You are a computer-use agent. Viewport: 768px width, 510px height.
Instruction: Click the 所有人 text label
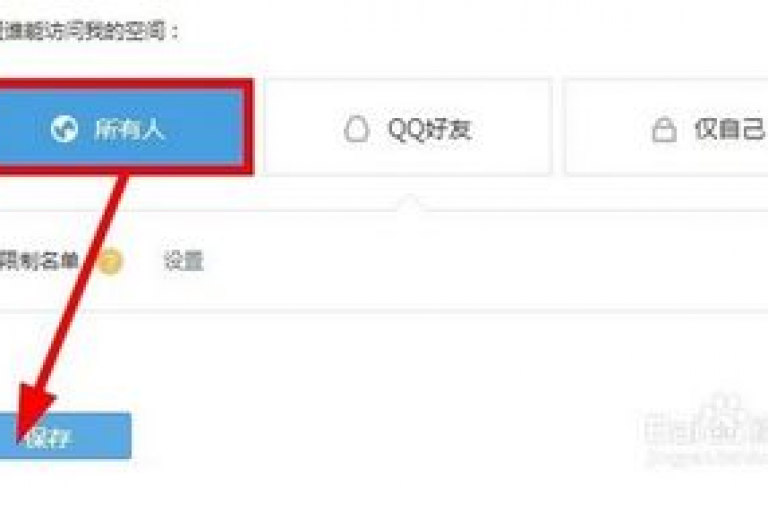128,130
